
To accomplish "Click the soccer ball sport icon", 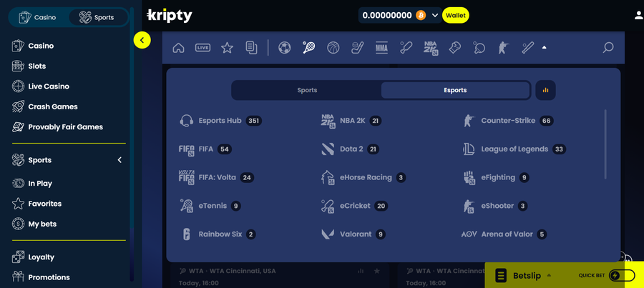I will pos(284,48).
